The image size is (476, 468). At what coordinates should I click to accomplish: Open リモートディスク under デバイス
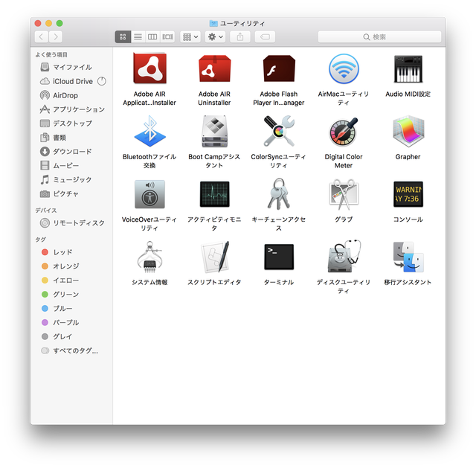(x=71, y=223)
